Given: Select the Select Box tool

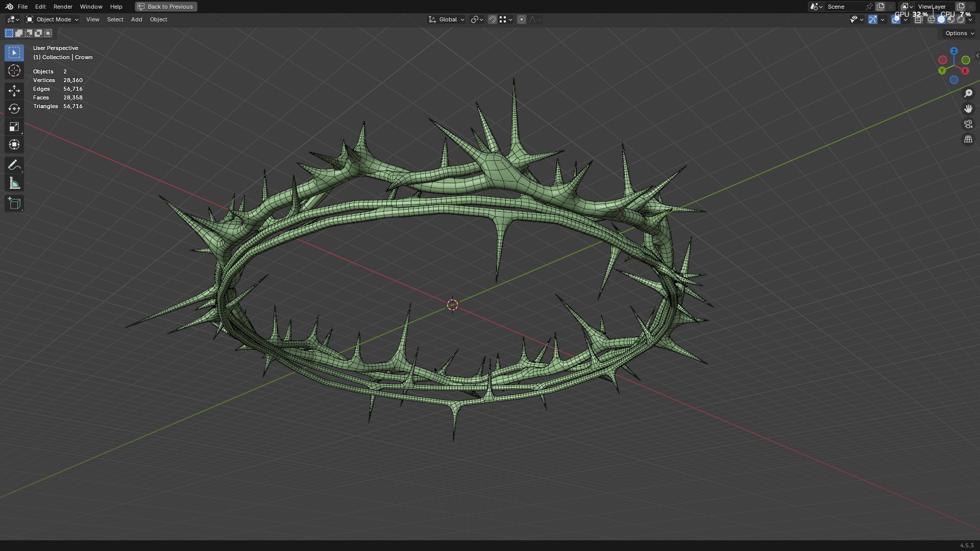Looking at the screenshot, I should click(x=14, y=53).
